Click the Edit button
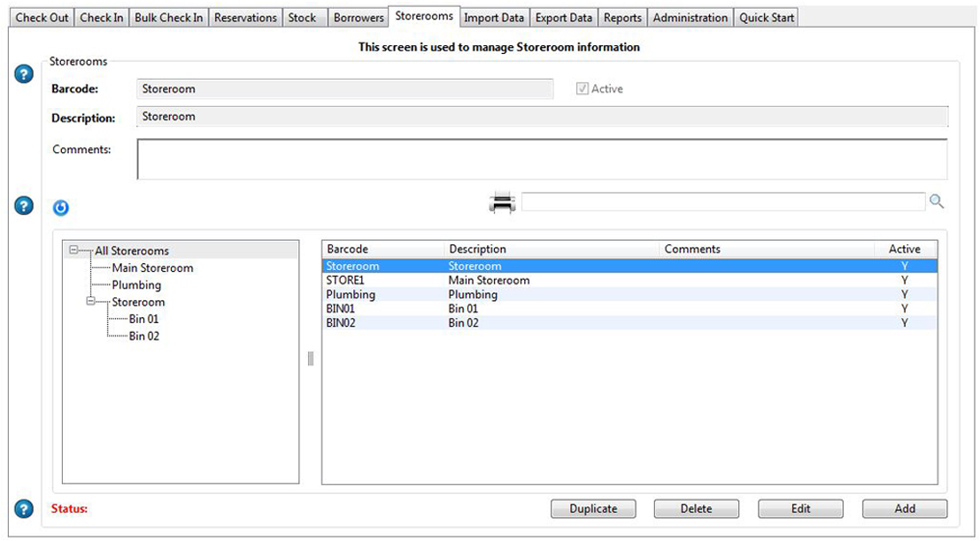Screen dimensions: 980x541 [x=799, y=509]
